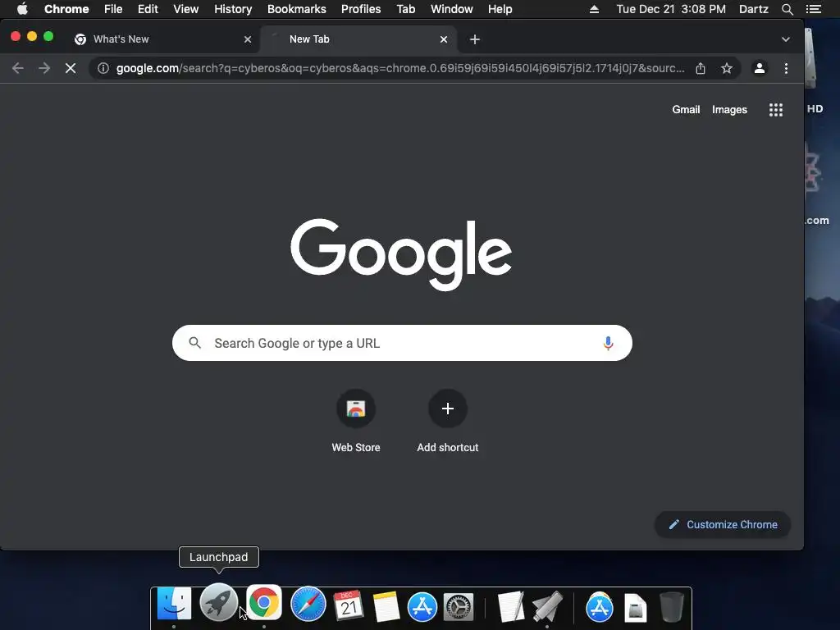Image resolution: width=840 pixels, height=630 pixels.
Task: Expand the tab search chevron
Action: tap(785, 39)
